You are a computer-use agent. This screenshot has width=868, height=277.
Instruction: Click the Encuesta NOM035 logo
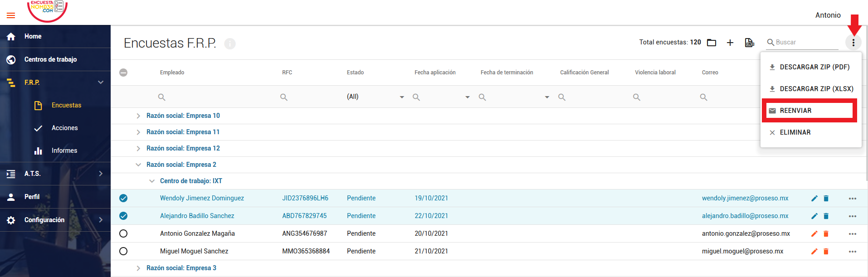pos(47,11)
